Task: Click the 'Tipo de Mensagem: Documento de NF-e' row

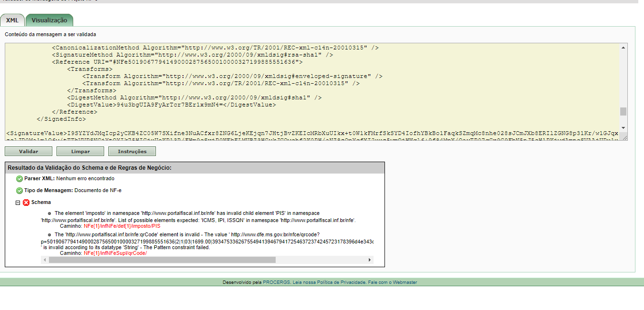Action: [x=73, y=191]
